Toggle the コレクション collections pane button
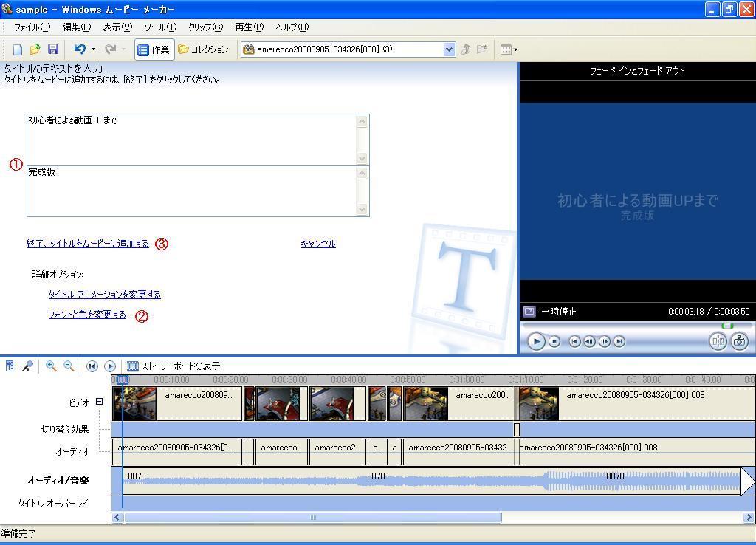Screen dimensions: 756x545 pos(204,49)
